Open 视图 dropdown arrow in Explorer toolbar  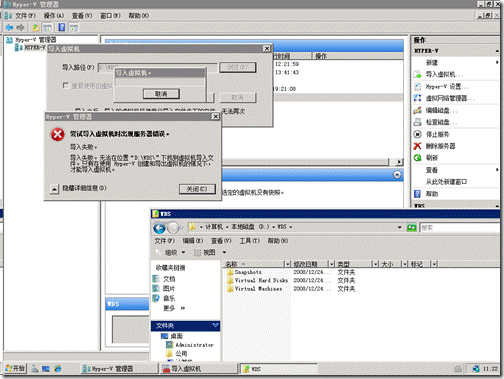(x=224, y=252)
